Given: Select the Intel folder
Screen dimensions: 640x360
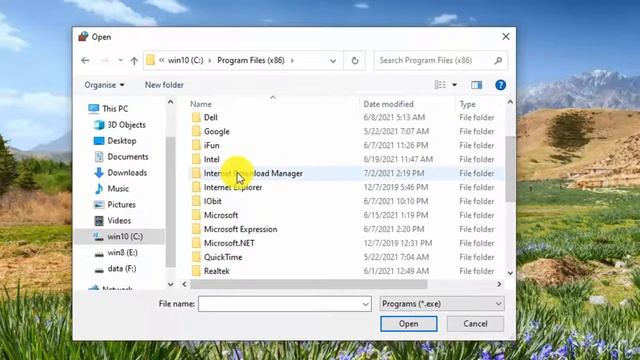Looking at the screenshot, I should [x=211, y=159].
